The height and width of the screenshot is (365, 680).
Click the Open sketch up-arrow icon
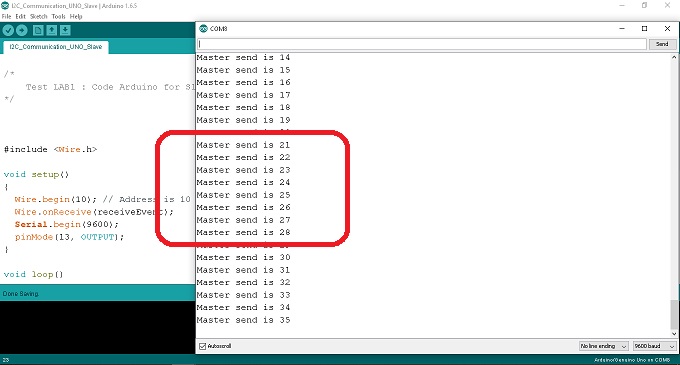pyautogui.click(x=52, y=30)
